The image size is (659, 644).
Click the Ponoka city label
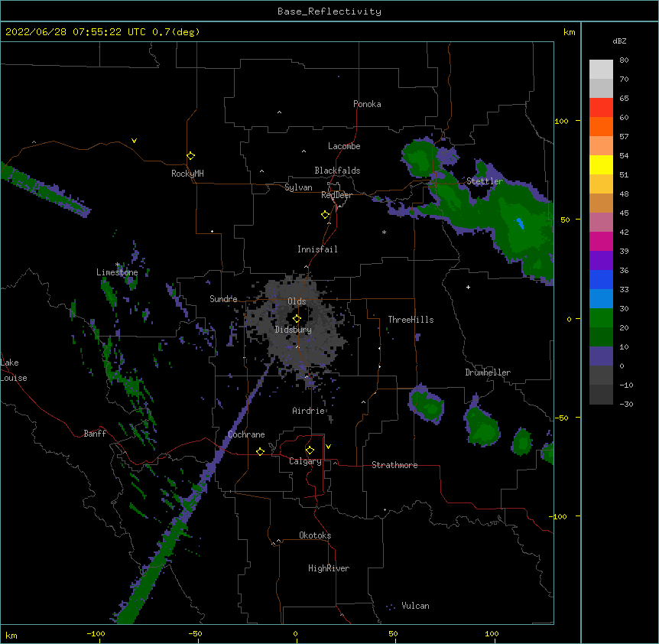tap(367, 104)
